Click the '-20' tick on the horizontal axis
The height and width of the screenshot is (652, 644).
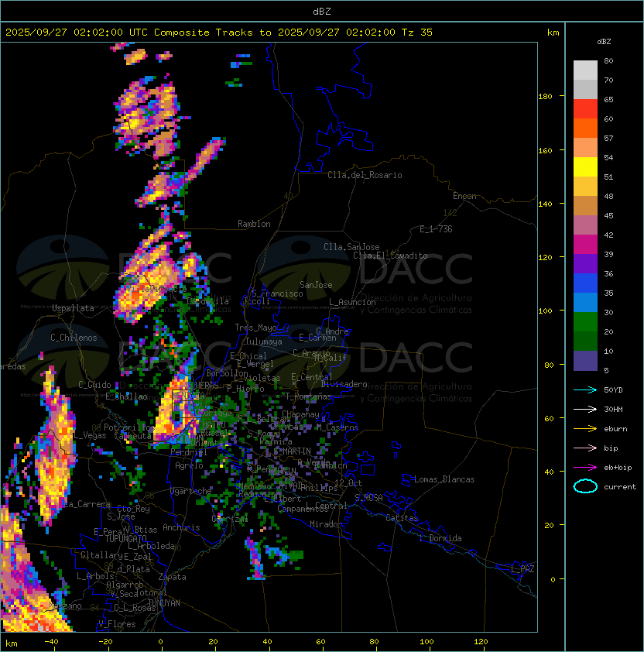[104, 642]
